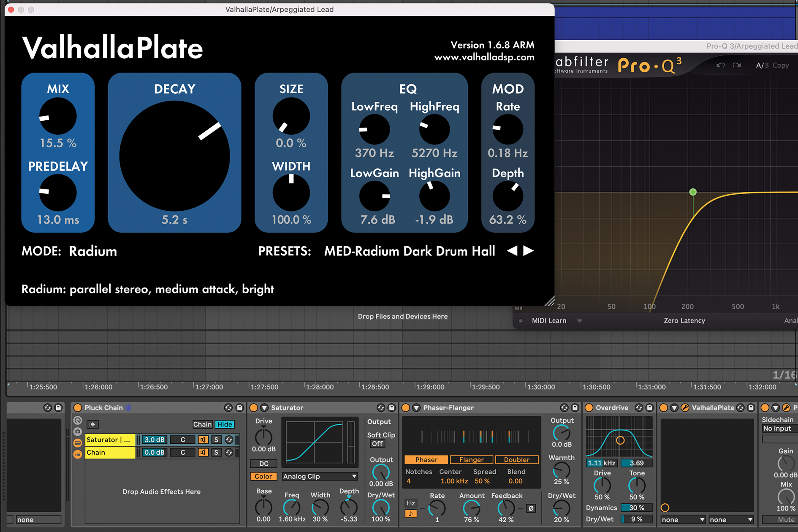Toggle Saturator Soft Clip Off button
The height and width of the screenshot is (532, 798).
click(377, 444)
